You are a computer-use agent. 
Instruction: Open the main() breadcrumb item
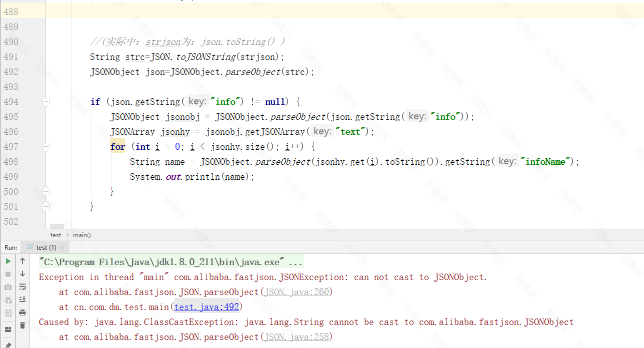tap(81, 235)
